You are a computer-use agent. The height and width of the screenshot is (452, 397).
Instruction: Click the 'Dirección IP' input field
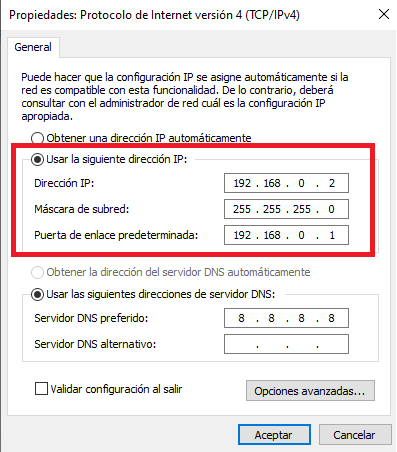click(286, 183)
